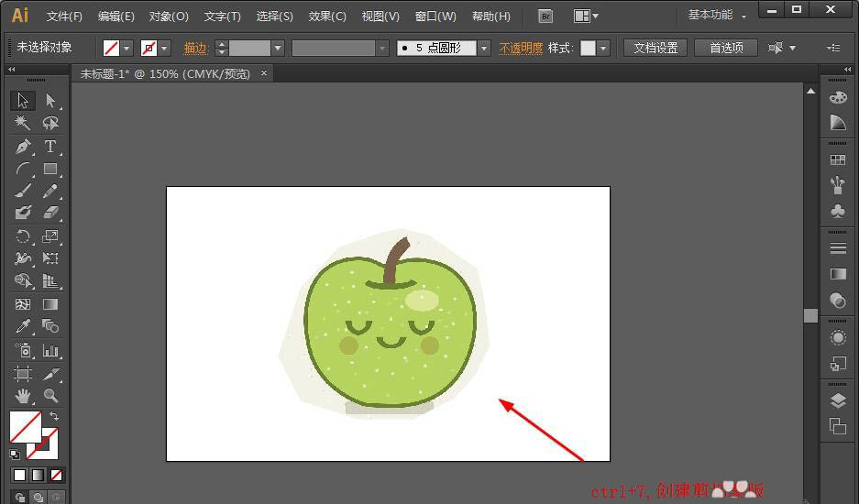Viewport: 859px width, 504px height.
Task: Open the Stroke panel icon
Action: click(838, 248)
